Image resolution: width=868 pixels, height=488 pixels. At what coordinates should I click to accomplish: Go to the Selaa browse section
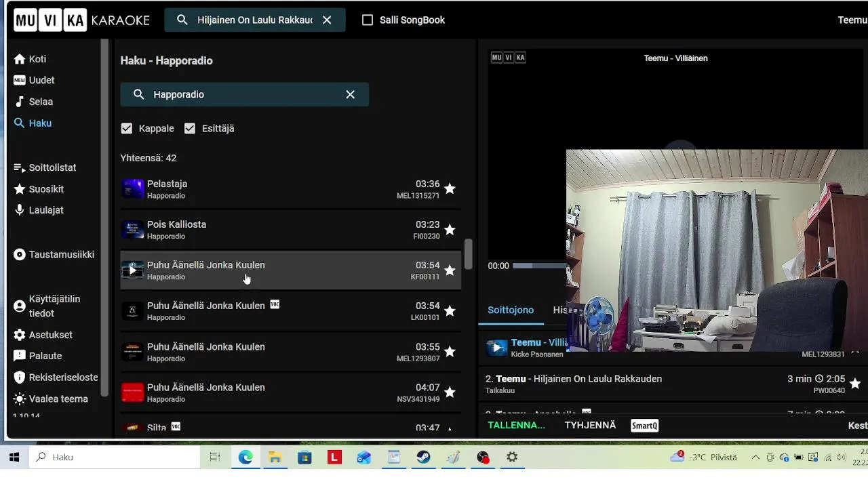coord(33,102)
